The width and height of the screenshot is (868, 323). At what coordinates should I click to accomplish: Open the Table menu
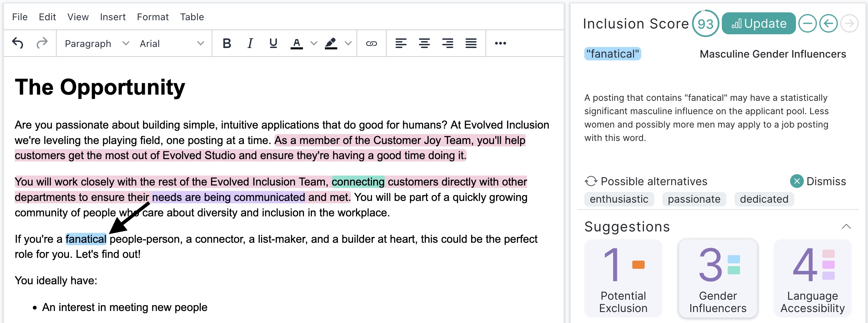click(192, 17)
